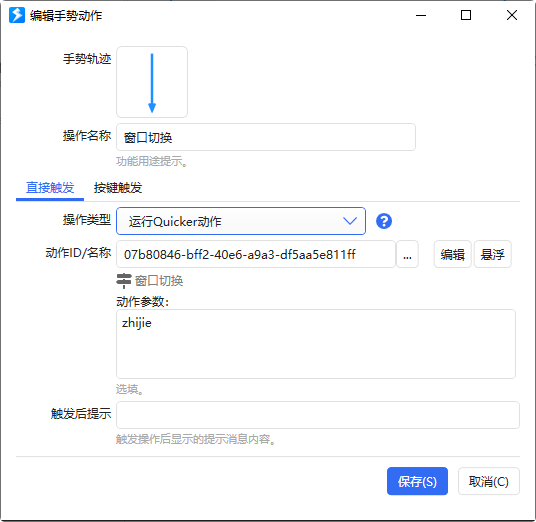
Task: Click the signpost icon beside 窗口切换
Action: [124, 281]
